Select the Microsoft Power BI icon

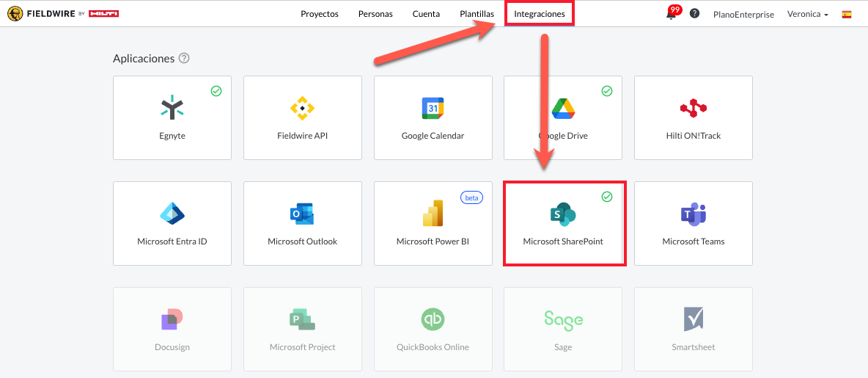click(x=433, y=214)
